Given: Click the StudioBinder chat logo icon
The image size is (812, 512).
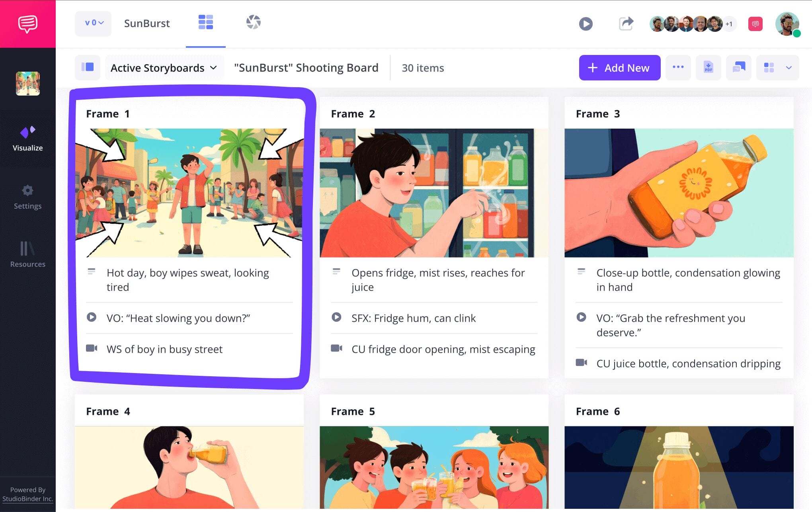Looking at the screenshot, I should (x=27, y=24).
